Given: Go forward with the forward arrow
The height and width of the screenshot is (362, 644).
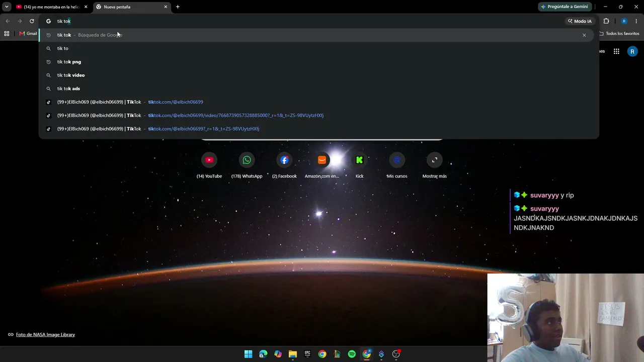Looking at the screenshot, I should 20,21.
